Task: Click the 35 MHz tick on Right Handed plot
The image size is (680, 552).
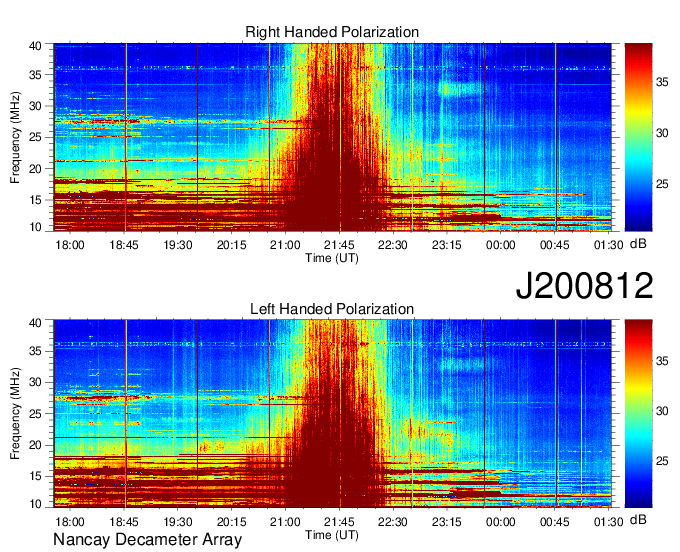Action: (35, 75)
